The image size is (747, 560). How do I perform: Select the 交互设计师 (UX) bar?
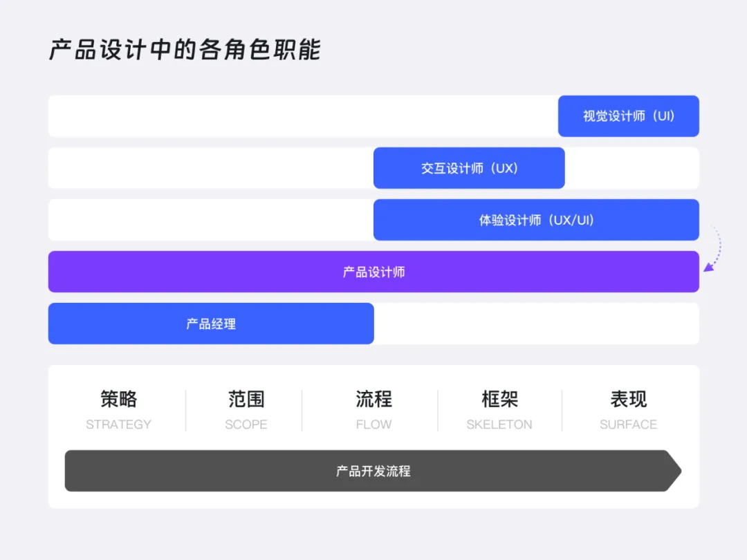pyautogui.click(x=468, y=168)
